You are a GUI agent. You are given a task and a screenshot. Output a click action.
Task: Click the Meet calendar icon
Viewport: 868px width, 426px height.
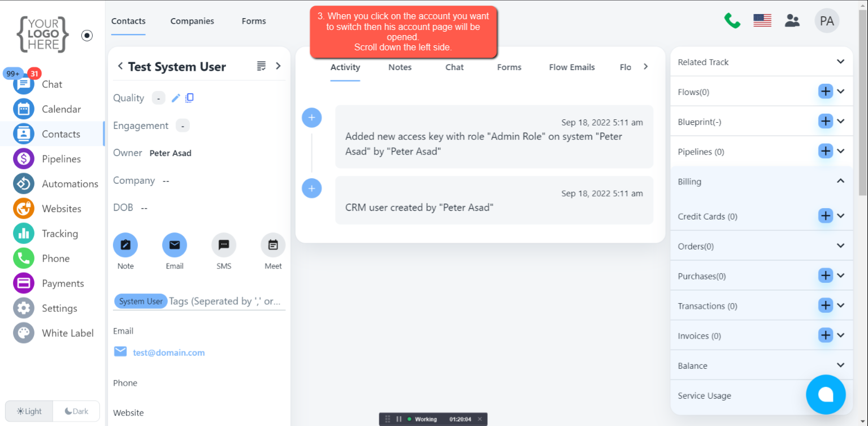[273, 245]
